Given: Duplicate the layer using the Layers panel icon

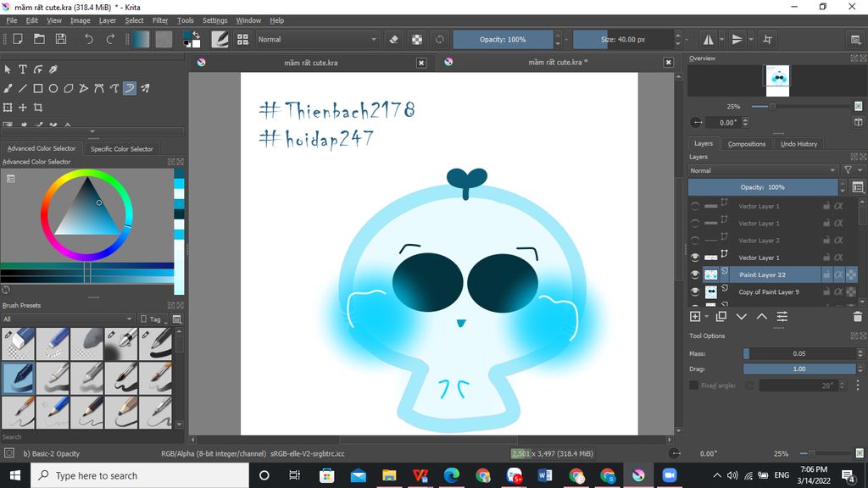Looking at the screenshot, I should pos(721,317).
